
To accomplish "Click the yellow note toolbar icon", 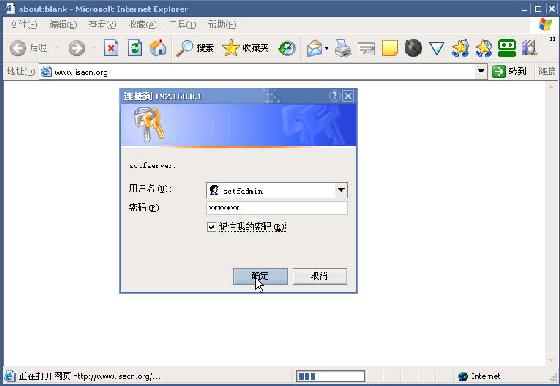I will pos(390,48).
